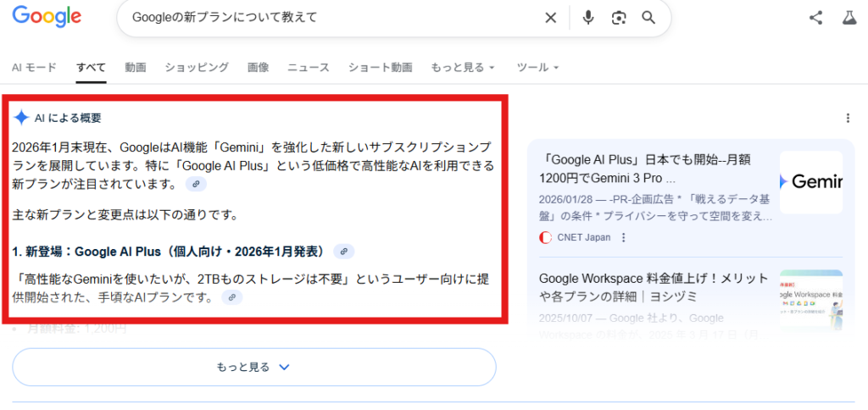Expand the もっと見る filter dropdown
The image size is (868, 410).
(x=463, y=67)
